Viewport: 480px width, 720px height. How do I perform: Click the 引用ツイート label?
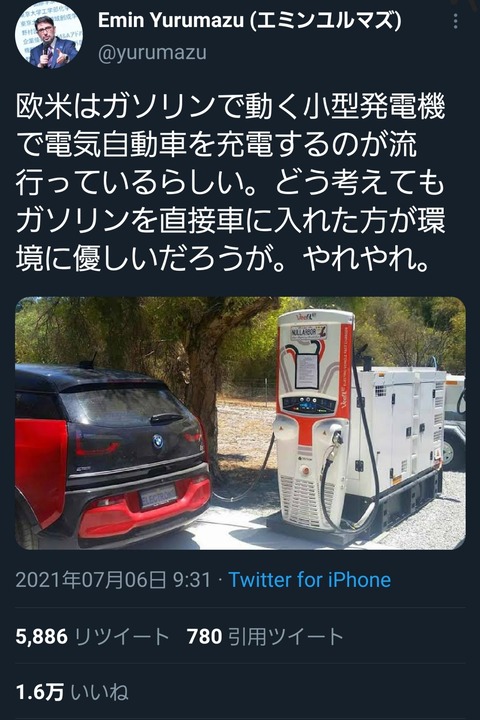[x=286, y=637]
